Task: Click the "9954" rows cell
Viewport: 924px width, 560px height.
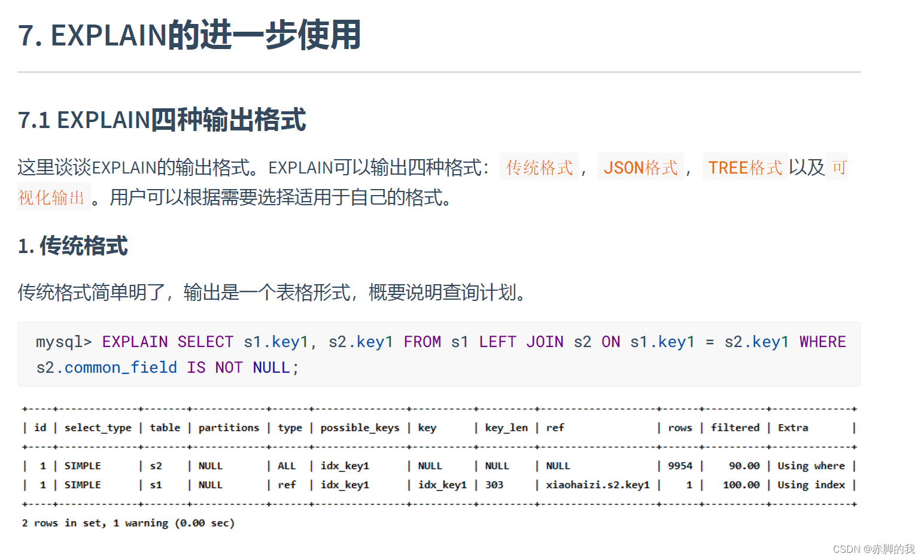Action: pos(680,466)
